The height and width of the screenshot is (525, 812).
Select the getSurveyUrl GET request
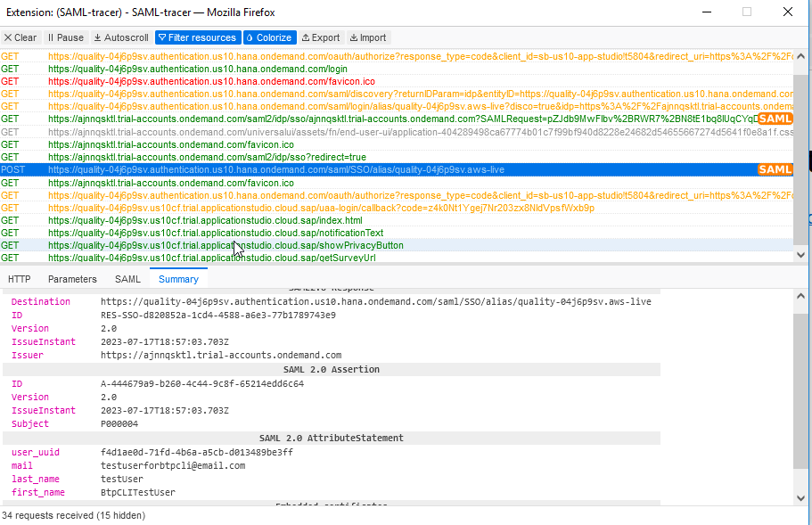[396, 258]
